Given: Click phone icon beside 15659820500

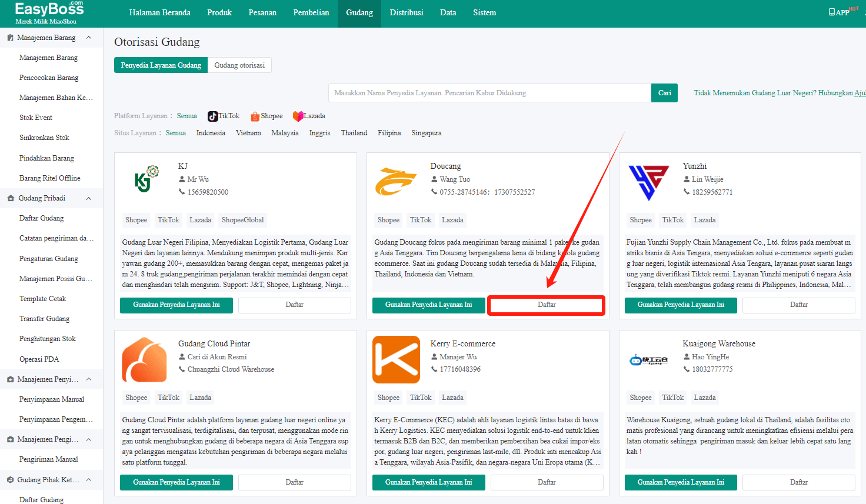Looking at the screenshot, I should pos(182,192).
